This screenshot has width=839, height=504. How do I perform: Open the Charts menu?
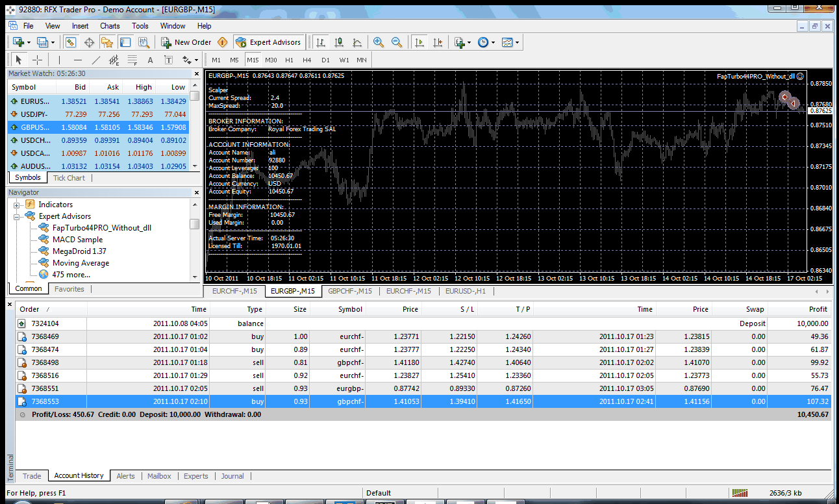110,26
